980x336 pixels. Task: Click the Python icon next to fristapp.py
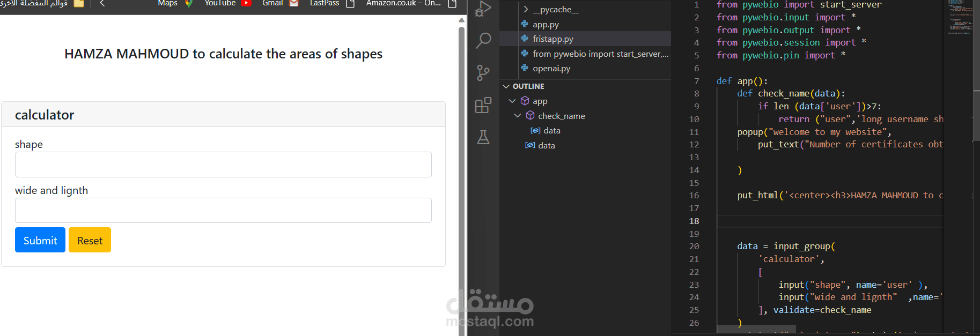tap(525, 39)
